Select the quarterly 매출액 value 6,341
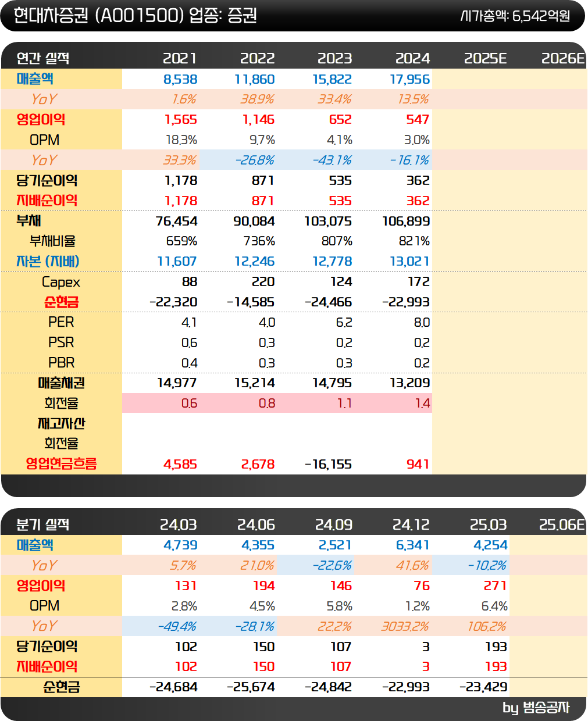This screenshot has width=588, height=721. click(413, 545)
